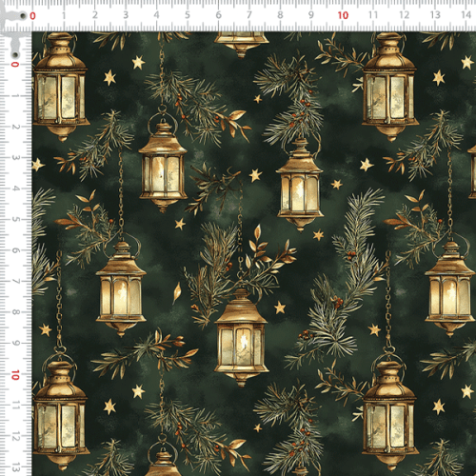The image size is (476, 476).
Task: Click the rivet hole above the vertical ruler's zero
Action: point(14,54)
